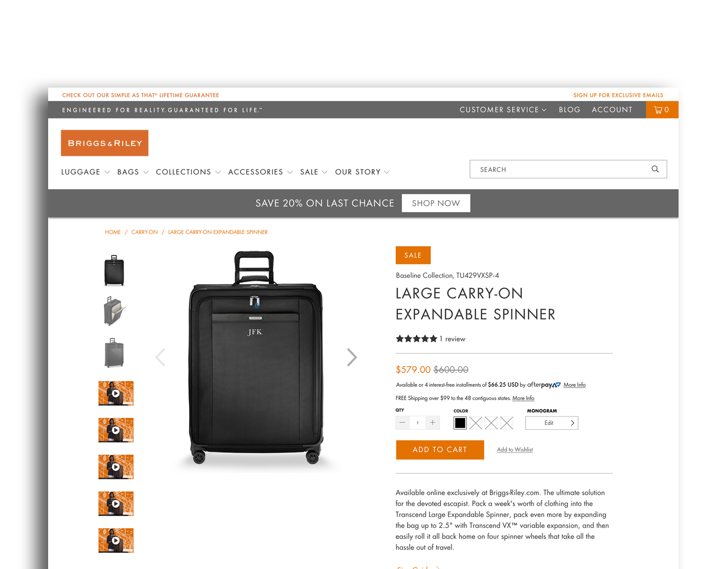Select the first crossed-out color option
Image resolution: width=728 pixels, height=569 pixels.
[x=476, y=423]
